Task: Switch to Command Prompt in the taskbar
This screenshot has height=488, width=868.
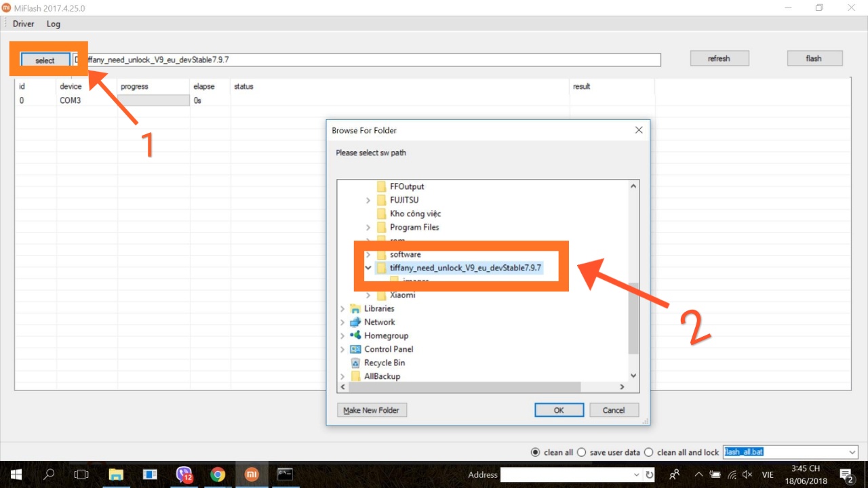Action: click(285, 474)
